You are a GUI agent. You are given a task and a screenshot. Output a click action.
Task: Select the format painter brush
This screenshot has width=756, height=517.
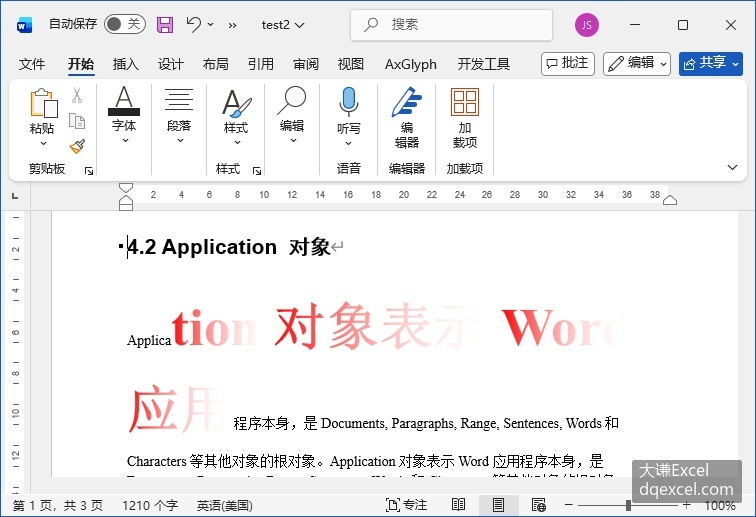pos(77,146)
